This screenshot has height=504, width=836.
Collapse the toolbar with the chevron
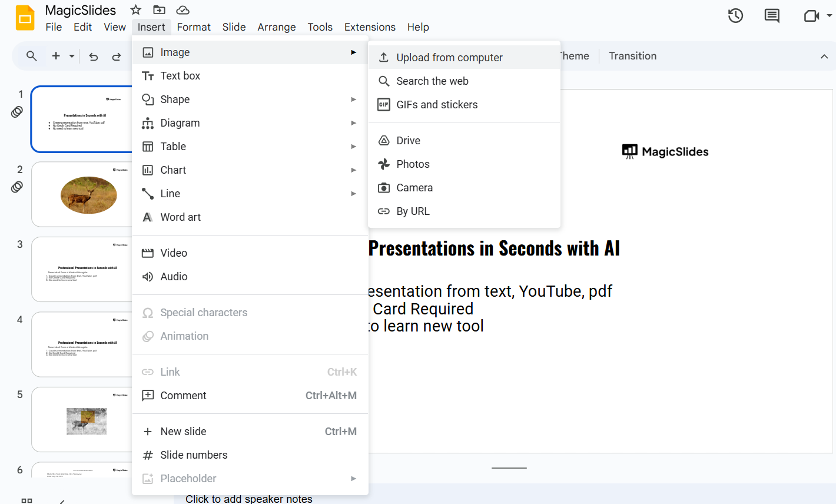(824, 57)
